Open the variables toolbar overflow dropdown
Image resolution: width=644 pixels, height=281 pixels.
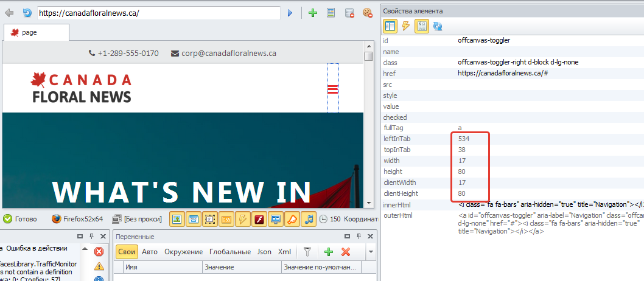pyautogui.click(x=371, y=252)
